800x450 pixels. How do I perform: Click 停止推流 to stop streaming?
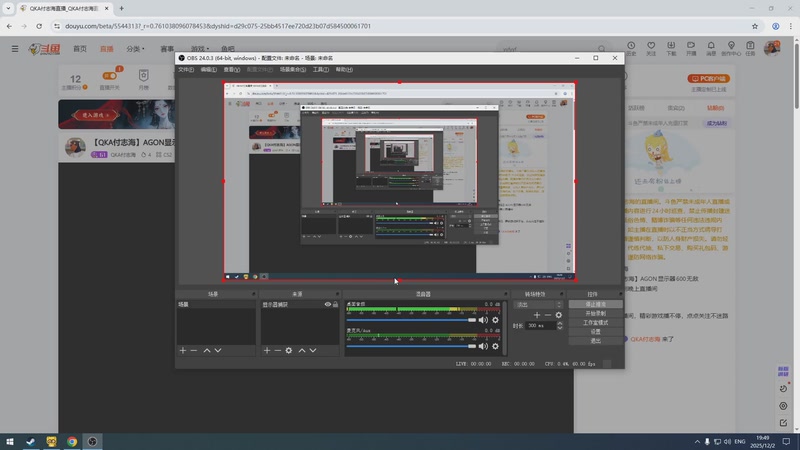pyautogui.click(x=595, y=304)
